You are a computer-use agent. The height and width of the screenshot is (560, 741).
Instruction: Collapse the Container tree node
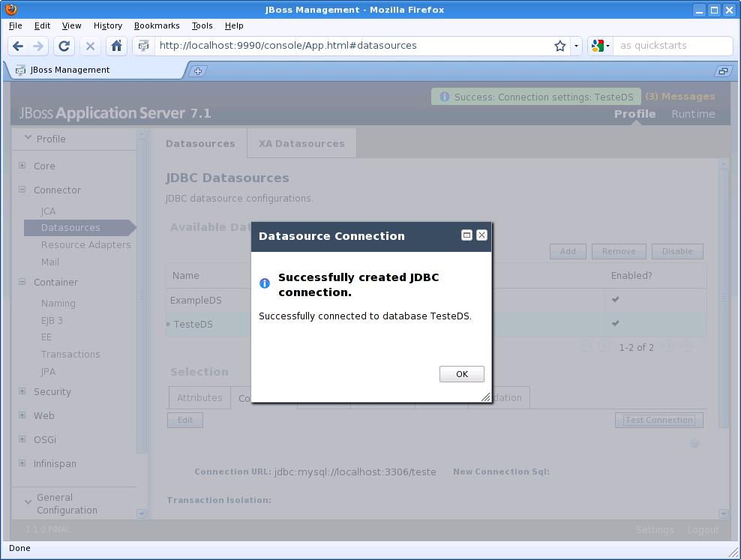[x=22, y=281]
